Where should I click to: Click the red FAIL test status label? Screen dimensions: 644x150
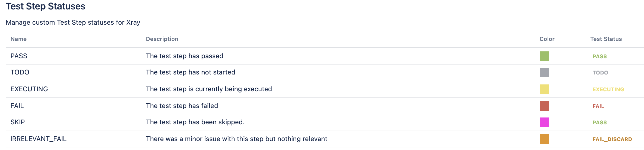pyautogui.click(x=598, y=106)
